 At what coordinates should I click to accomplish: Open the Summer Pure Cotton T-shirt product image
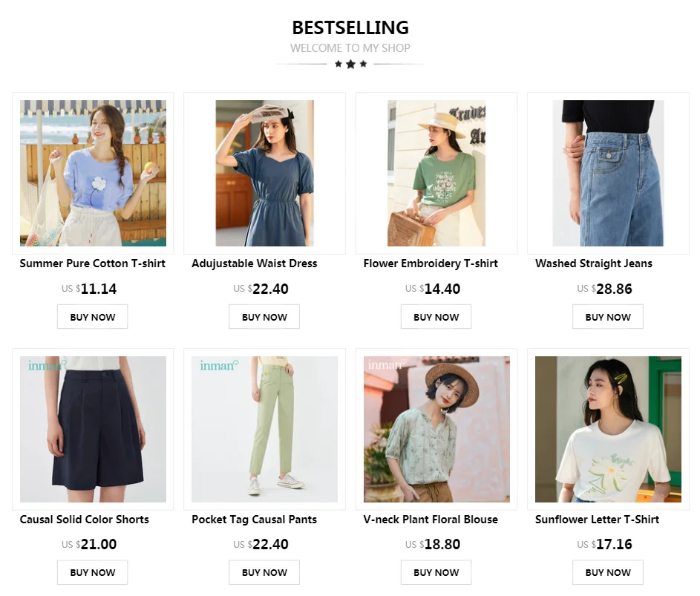click(93, 173)
